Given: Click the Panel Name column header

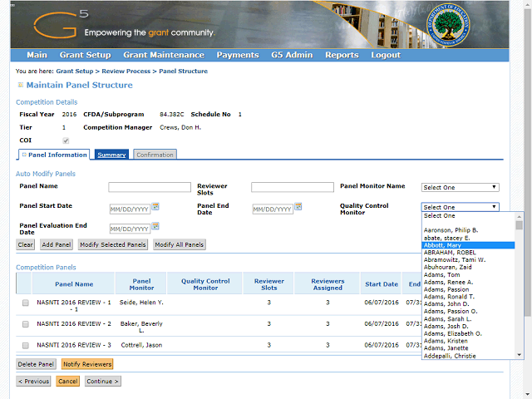Looking at the screenshot, I should 74,284.
